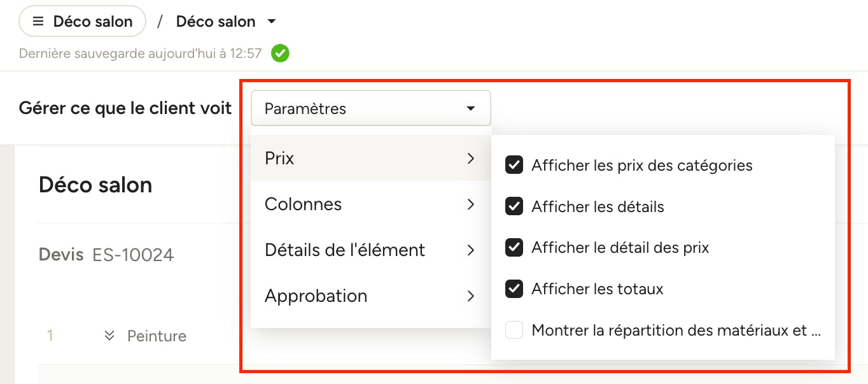This screenshot has width=868, height=384.
Task: Disable the Afficher les totaux checkbox
Action: [x=514, y=289]
